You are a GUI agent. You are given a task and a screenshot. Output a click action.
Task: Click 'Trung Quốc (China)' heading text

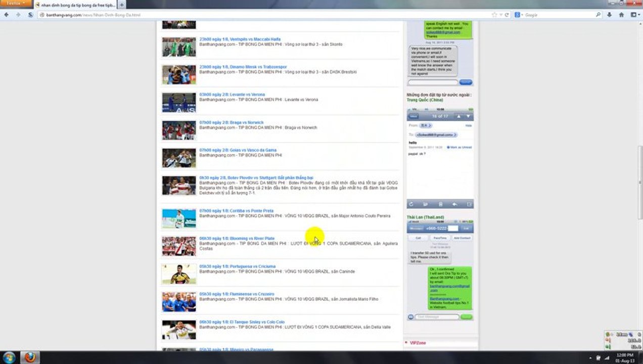tap(425, 100)
